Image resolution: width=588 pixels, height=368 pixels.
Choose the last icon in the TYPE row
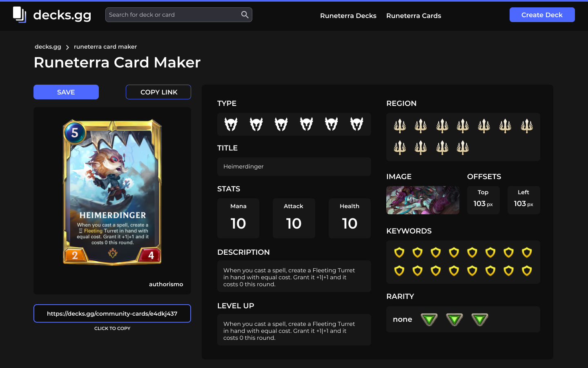tap(357, 124)
